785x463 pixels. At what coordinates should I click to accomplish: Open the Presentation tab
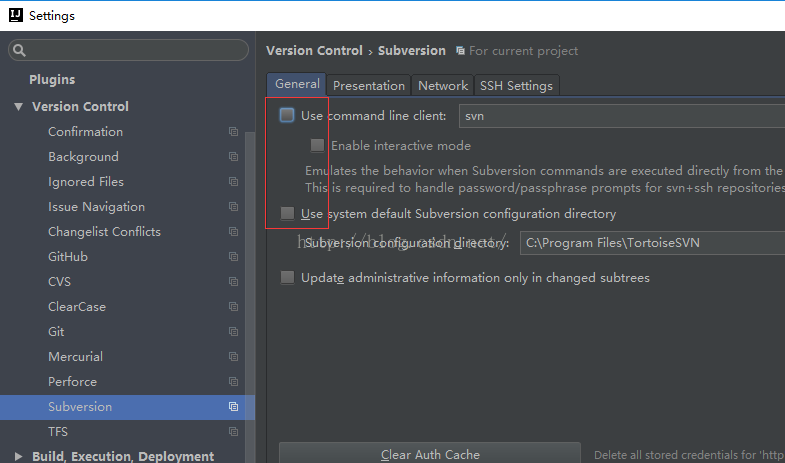pos(368,86)
